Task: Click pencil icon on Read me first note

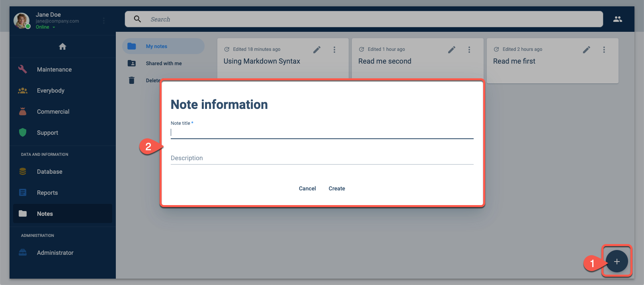Action: 586,50
